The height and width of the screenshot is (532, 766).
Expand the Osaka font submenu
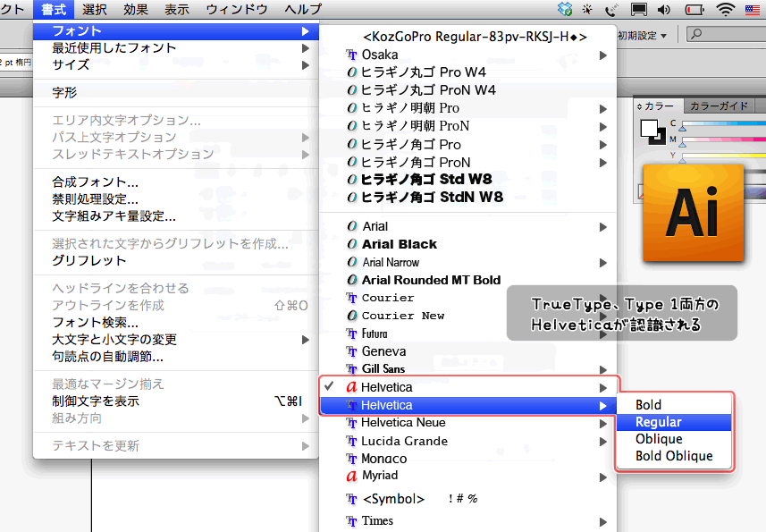[x=468, y=55]
